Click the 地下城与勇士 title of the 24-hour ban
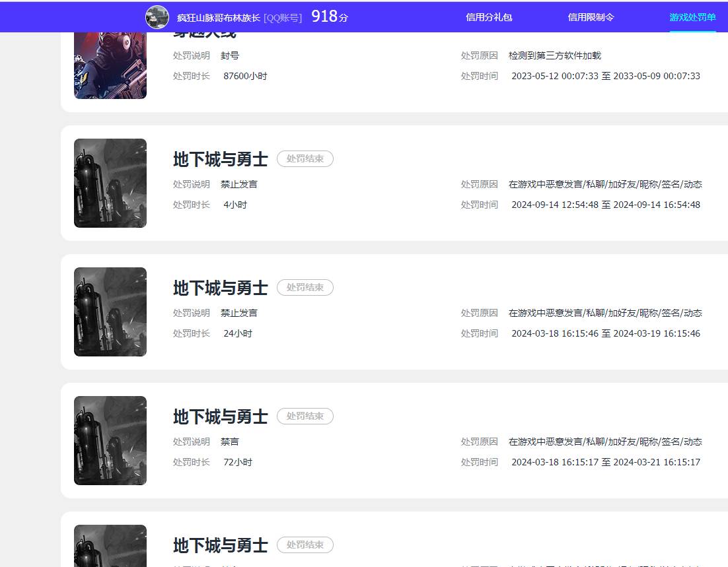The width and height of the screenshot is (728, 567). click(x=219, y=287)
